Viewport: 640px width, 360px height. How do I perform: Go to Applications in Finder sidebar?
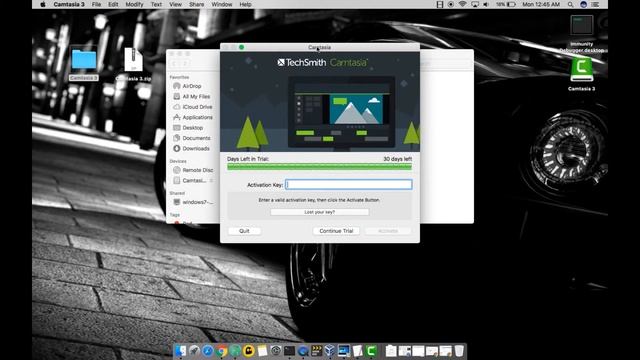(x=193, y=117)
